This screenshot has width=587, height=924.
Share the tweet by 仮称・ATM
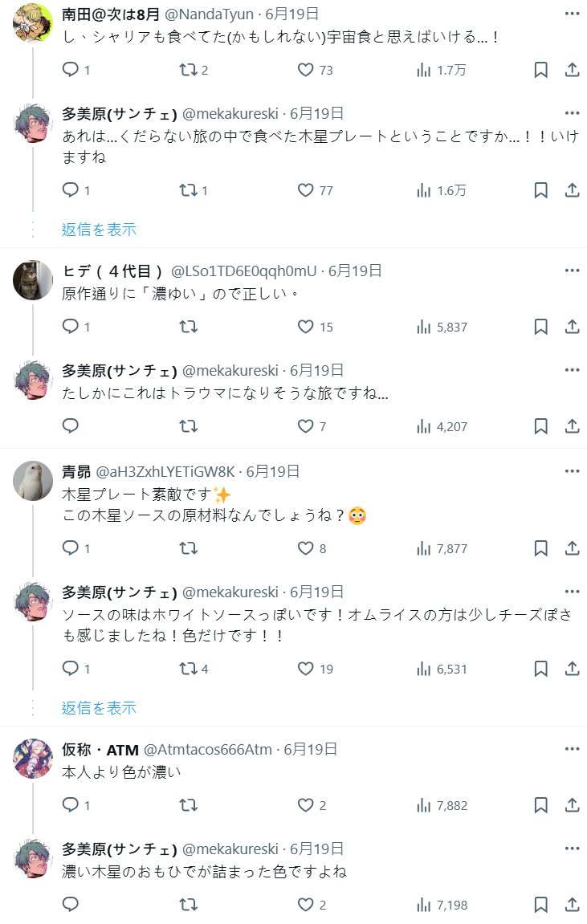point(572,805)
